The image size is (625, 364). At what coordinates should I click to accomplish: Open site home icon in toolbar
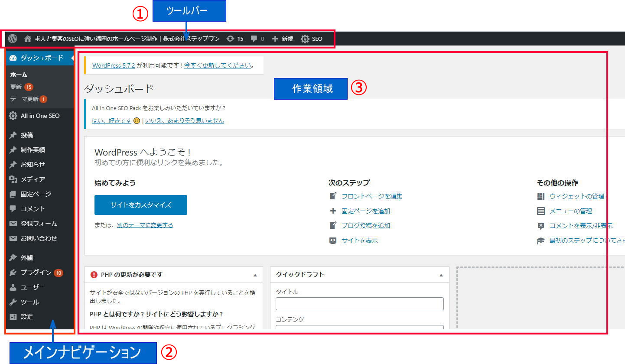click(x=28, y=39)
